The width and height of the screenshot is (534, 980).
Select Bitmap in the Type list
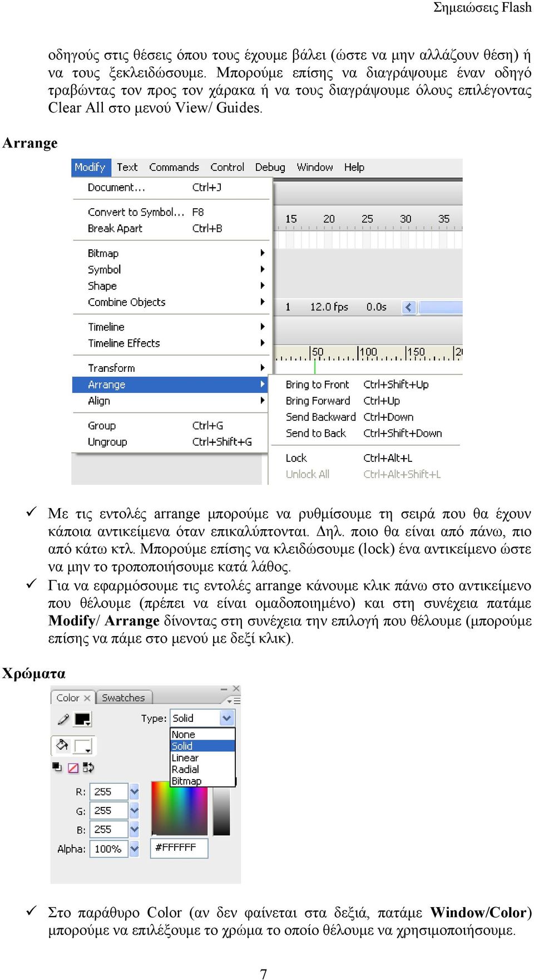203,781
